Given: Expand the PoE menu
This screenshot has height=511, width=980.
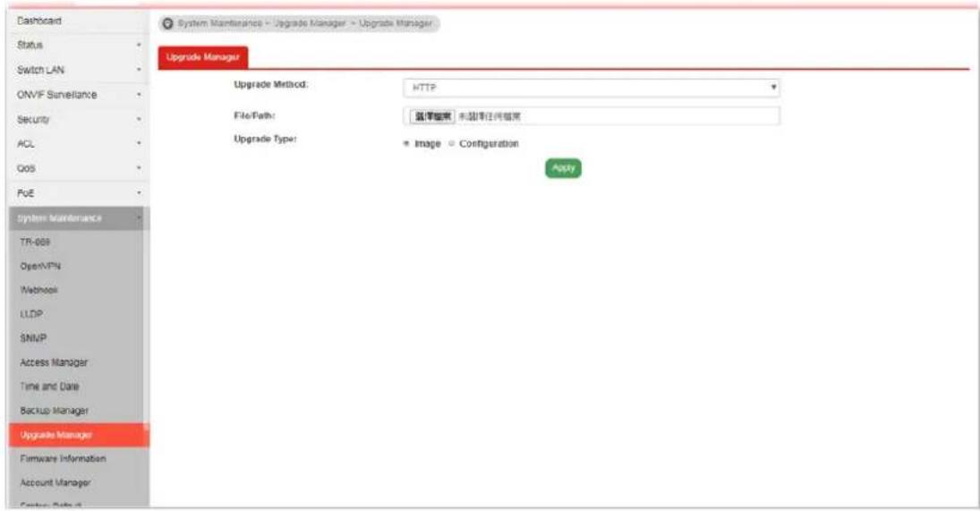Looking at the screenshot, I should [x=78, y=193].
